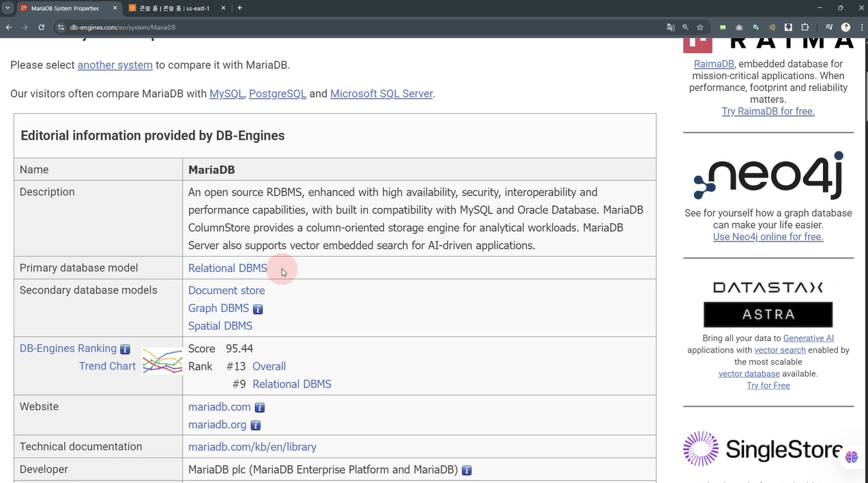The height and width of the screenshot is (483, 868).
Task: View site information icon in address bar
Action: (60, 27)
